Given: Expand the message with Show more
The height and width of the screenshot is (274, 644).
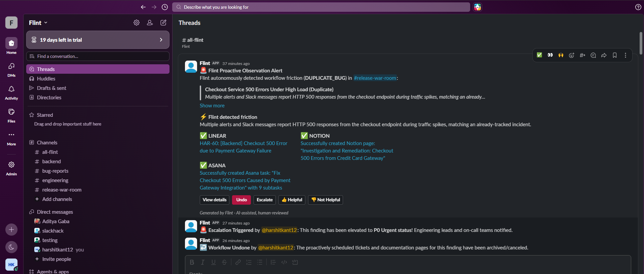Looking at the screenshot, I should click(x=212, y=105).
